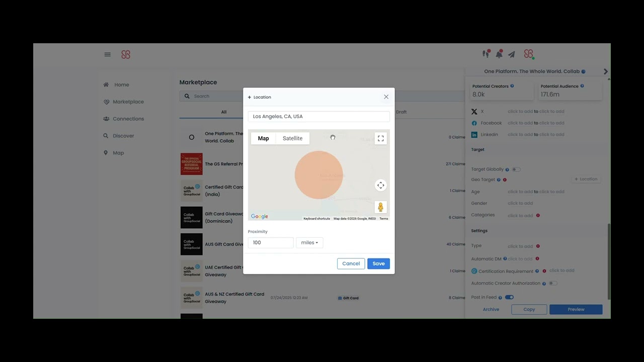Open the miles unit dropdown
The height and width of the screenshot is (362, 644).
click(309, 243)
